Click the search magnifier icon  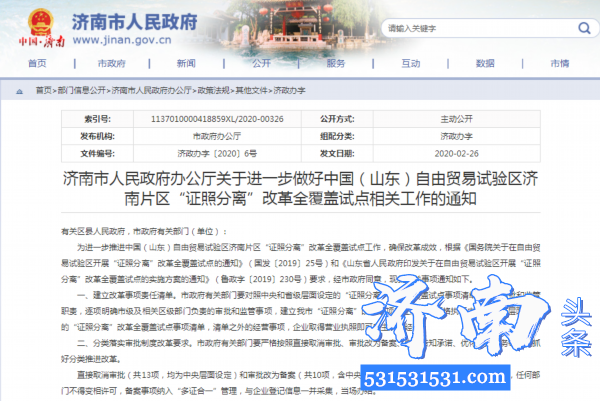pyautogui.click(x=584, y=28)
